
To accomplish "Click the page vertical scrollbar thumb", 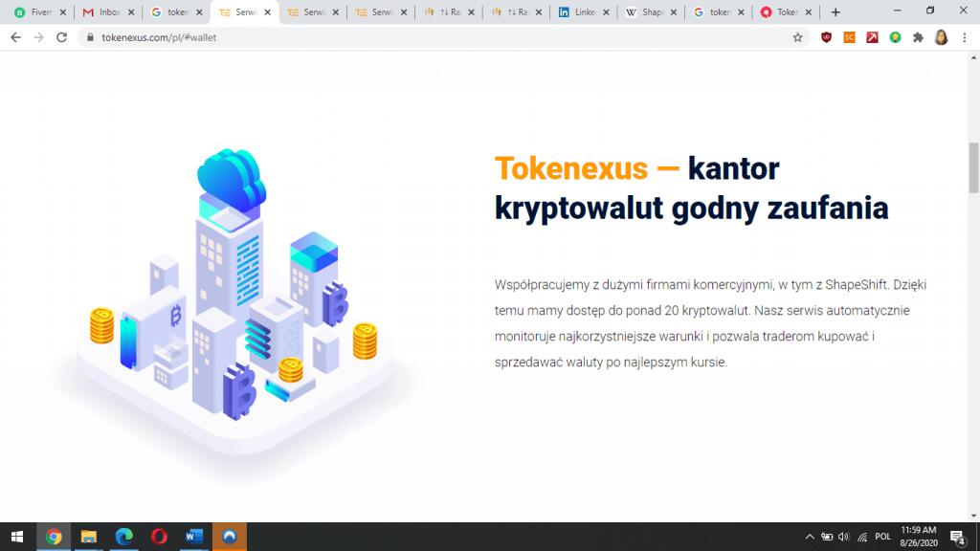I will tap(973, 167).
